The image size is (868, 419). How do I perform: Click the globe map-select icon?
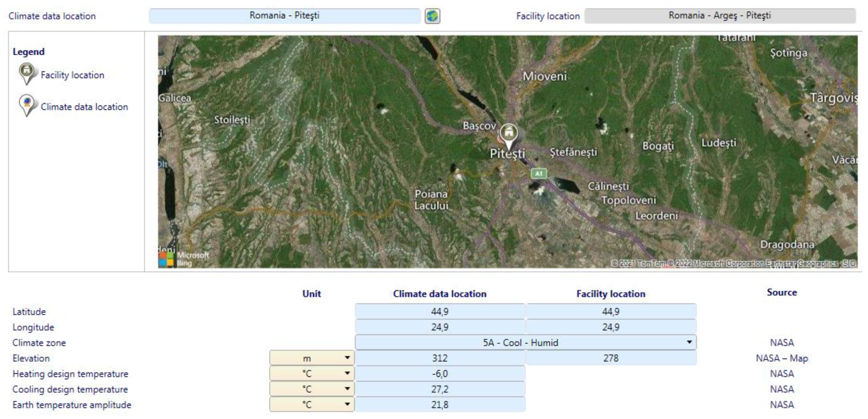pyautogui.click(x=432, y=16)
